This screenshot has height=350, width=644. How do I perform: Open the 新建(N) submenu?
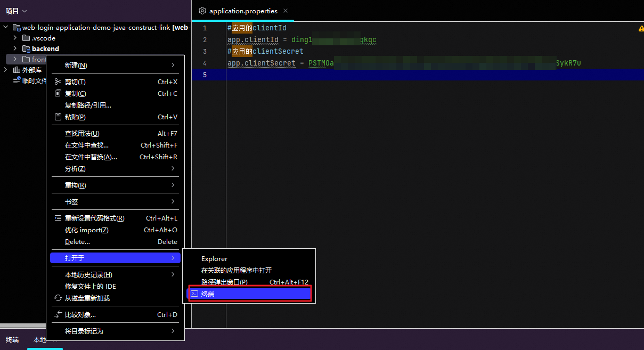[x=116, y=65]
